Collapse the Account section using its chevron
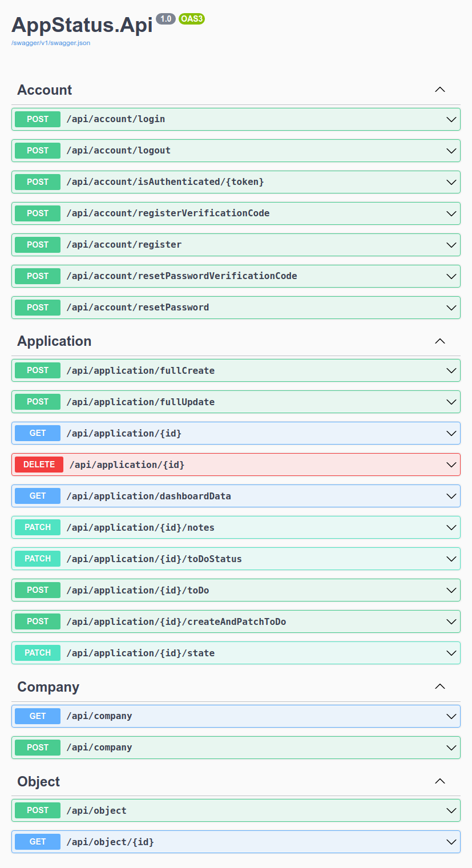The image size is (472, 868). click(x=439, y=90)
